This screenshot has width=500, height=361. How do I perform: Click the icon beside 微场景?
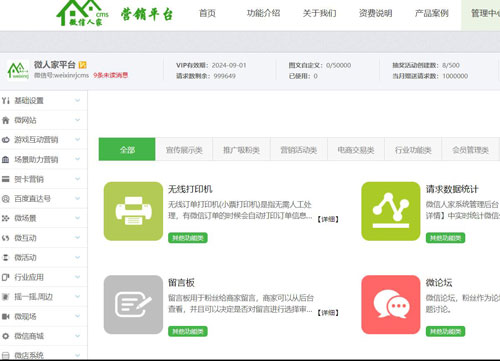coord(6,218)
